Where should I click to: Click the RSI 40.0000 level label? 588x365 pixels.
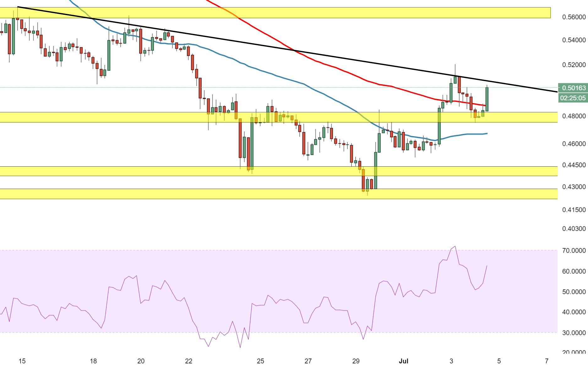tap(574, 312)
